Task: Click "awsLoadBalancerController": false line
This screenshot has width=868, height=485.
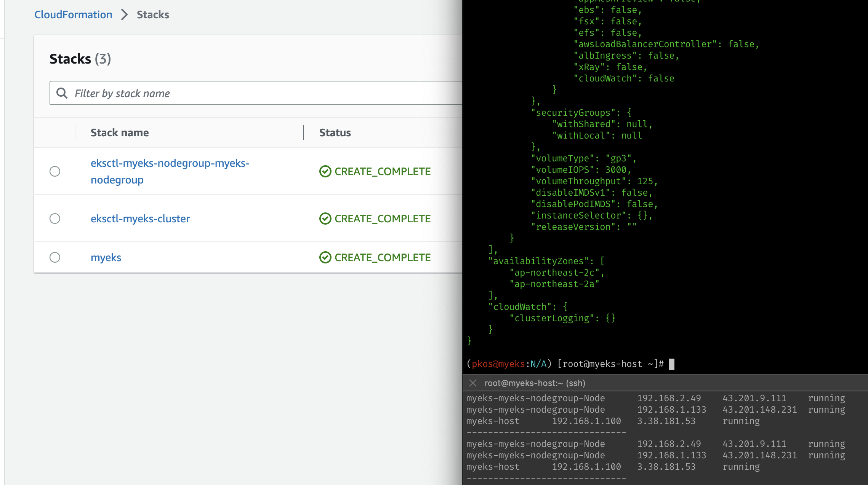Action: [666, 44]
